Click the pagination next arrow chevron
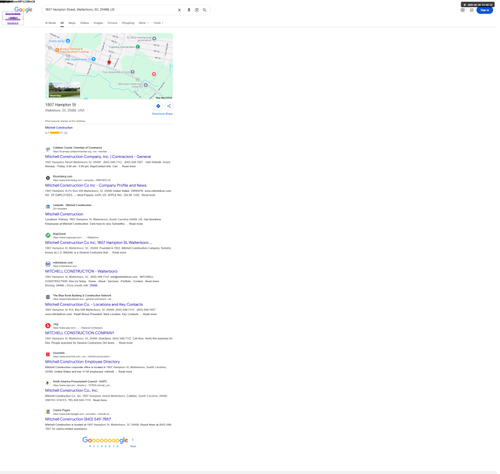 point(133,440)
